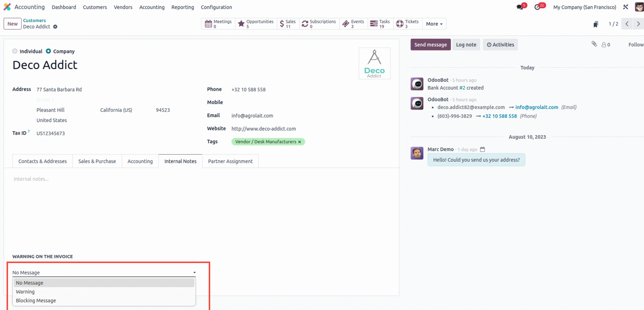Click the Activities button
The image size is (644, 310).
[500, 45]
